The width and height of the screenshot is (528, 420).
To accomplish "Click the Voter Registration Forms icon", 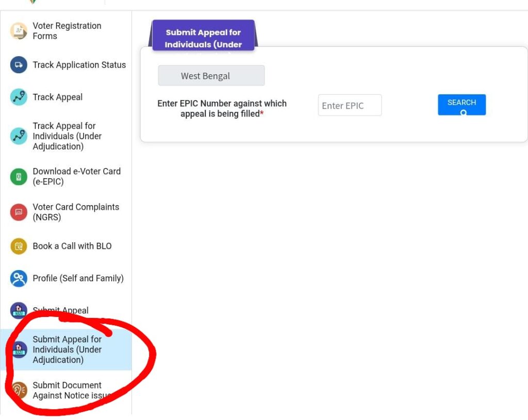I will [19, 31].
